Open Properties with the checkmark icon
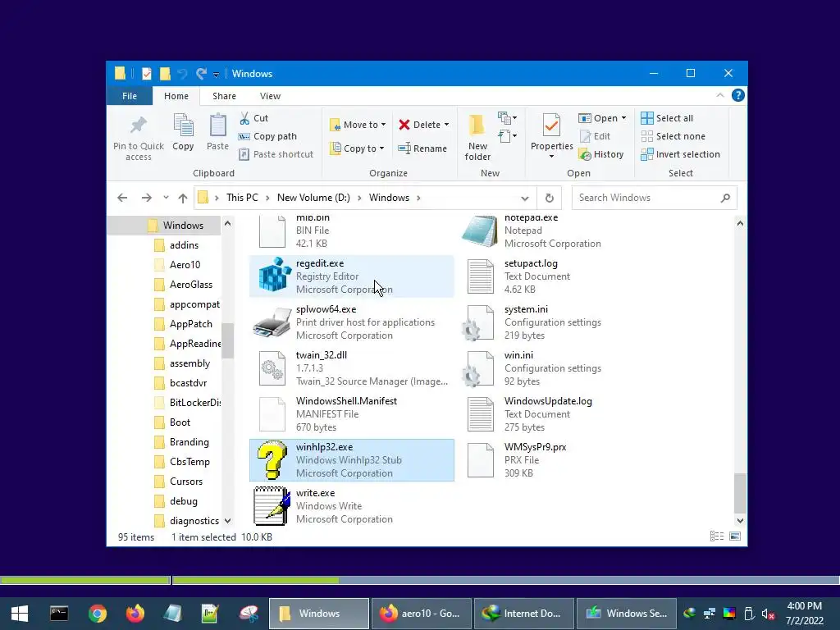This screenshot has height=630, width=840. pos(551,126)
